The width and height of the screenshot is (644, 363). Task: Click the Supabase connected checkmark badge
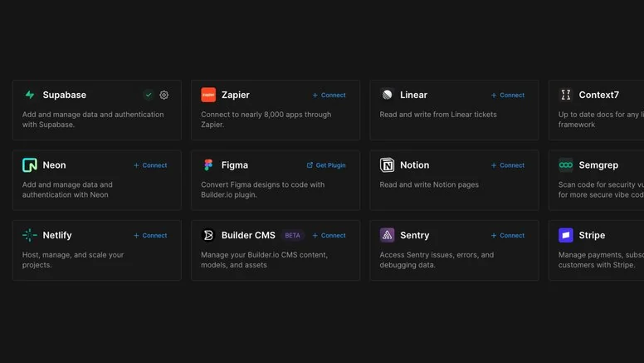coord(149,95)
